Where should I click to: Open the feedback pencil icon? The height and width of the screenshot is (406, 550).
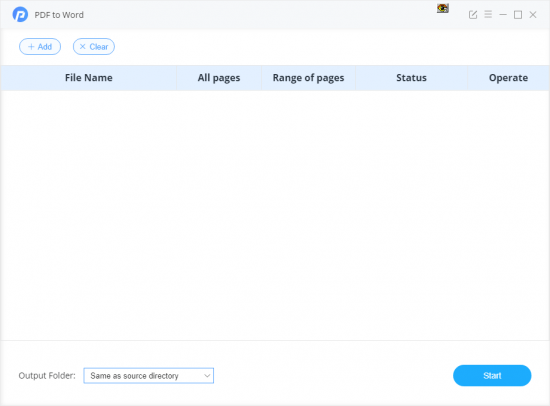pyautogui.click(x=473, y=15)
